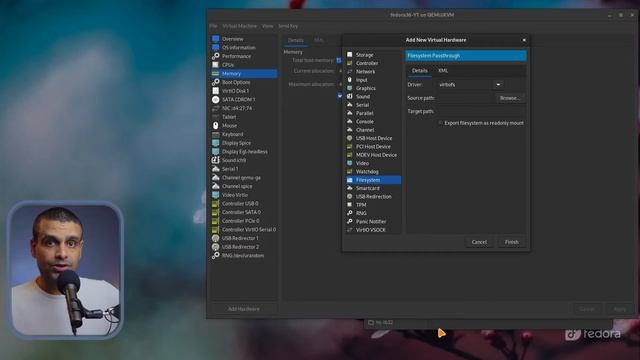640x360 pixels.
Task: Open the File menu
Action: click(x=213, y=26)
